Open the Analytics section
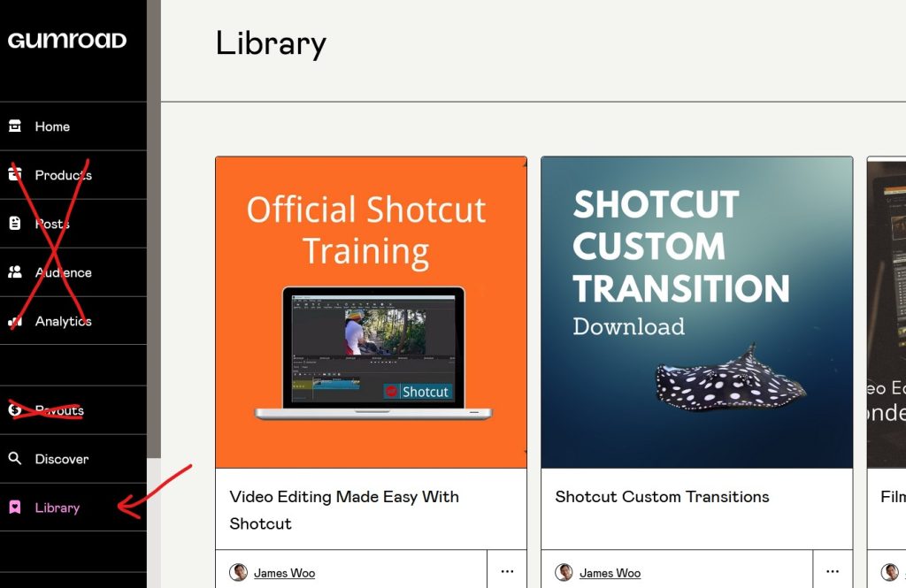906x588 pixels. click(73, 321)
